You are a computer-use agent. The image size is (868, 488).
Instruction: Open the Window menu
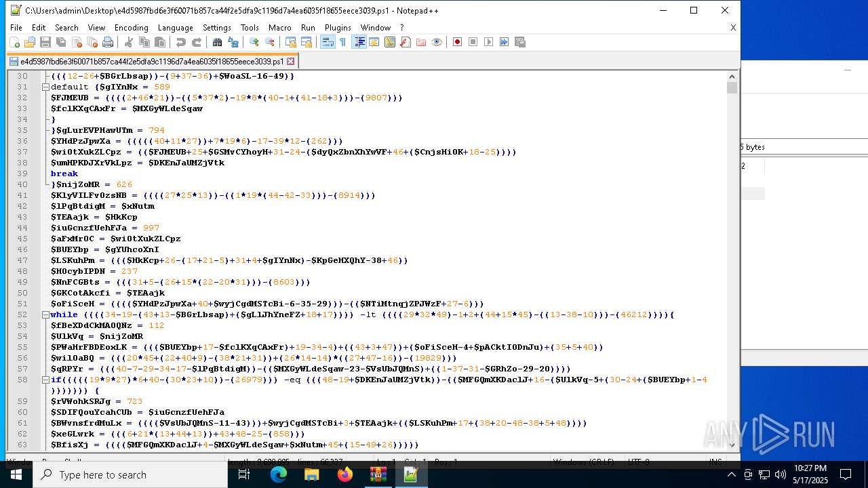pos(376,28)
